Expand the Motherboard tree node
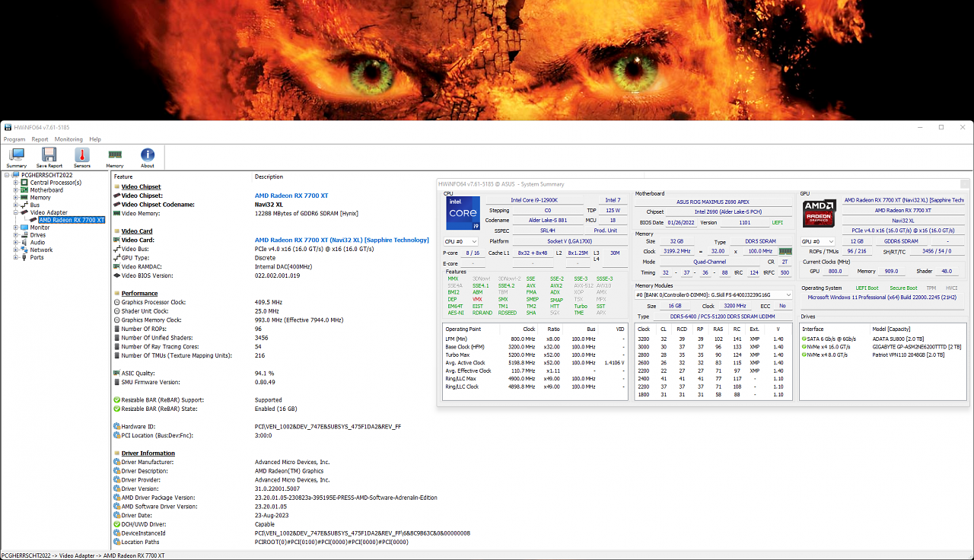Screen dimensions: 974x560 coord(15,190)
